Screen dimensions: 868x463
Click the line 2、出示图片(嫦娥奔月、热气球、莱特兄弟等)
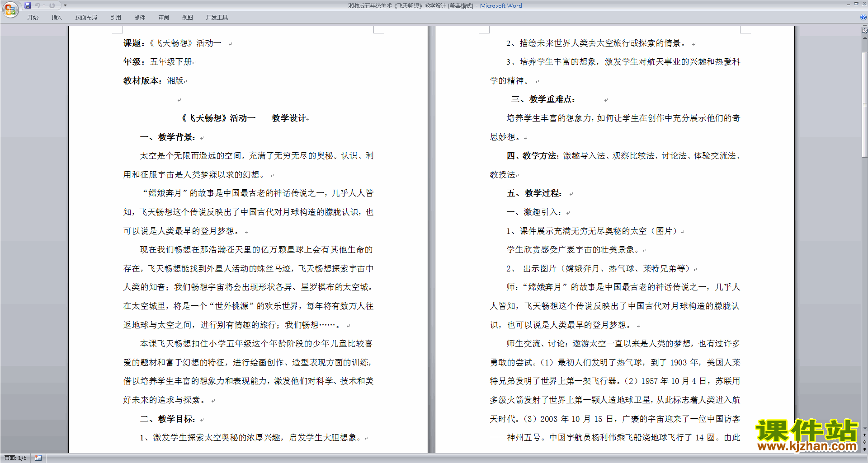[599, 269]
